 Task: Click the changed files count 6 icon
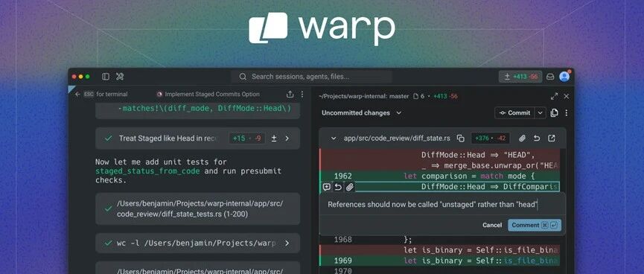coord(418,96)
